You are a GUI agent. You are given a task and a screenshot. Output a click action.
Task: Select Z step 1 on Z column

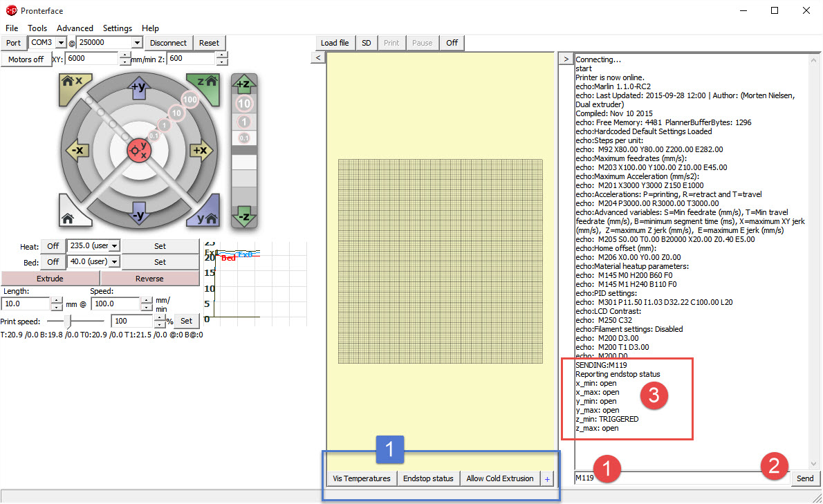point(243,122)
